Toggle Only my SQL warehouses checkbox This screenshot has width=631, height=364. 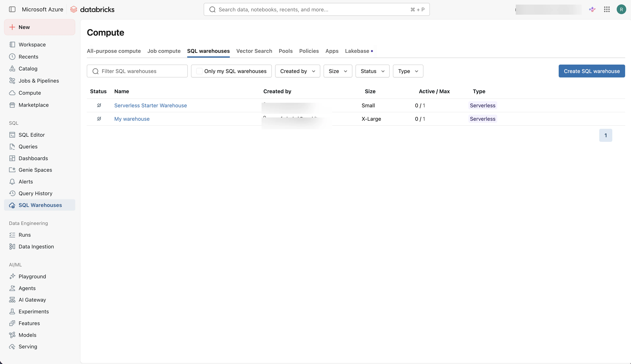199,71
